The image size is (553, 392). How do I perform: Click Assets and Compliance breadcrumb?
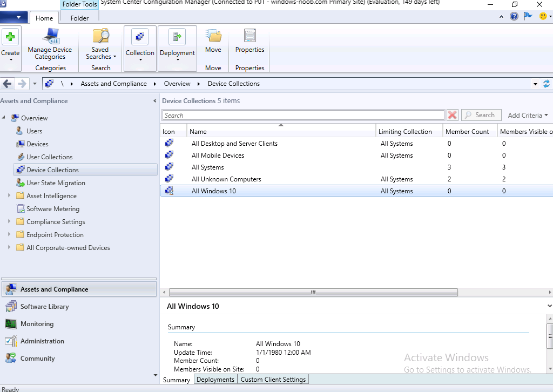113,84
